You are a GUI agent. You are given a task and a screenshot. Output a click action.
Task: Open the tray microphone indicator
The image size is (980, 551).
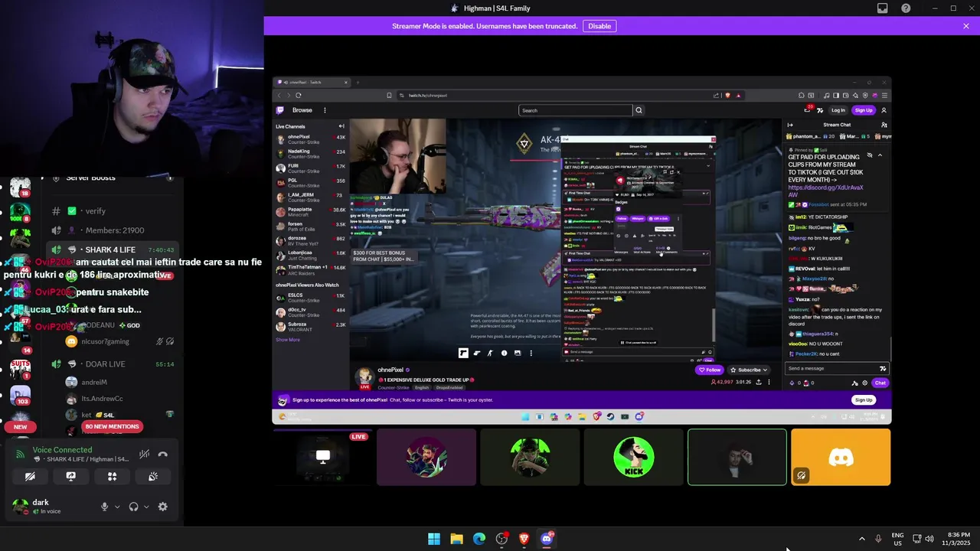[x=878, y=539]
